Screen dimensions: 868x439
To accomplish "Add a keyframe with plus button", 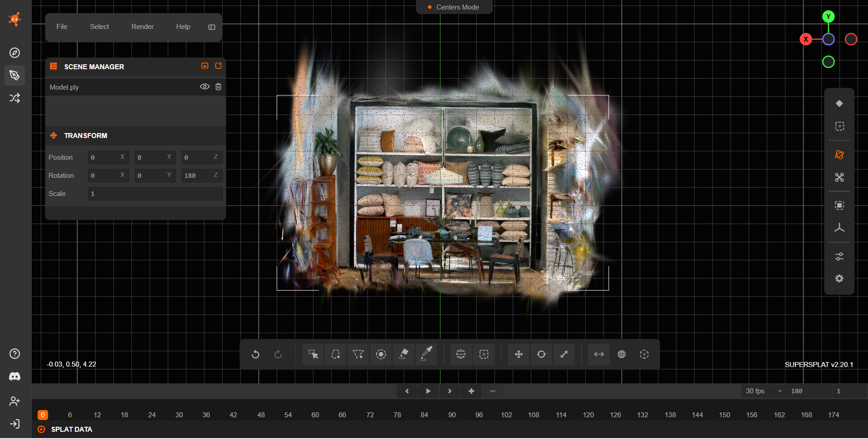I will pyautogui.click(x=472, y=391).
